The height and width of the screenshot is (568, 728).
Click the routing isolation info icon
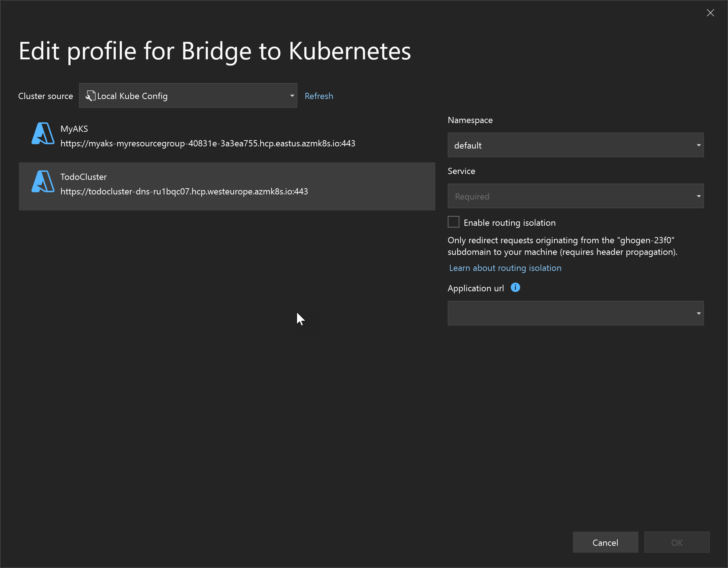514,288
